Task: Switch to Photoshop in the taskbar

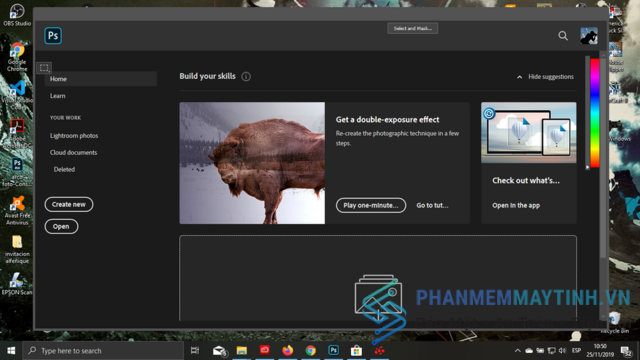Action: click(x=333, y=350)
